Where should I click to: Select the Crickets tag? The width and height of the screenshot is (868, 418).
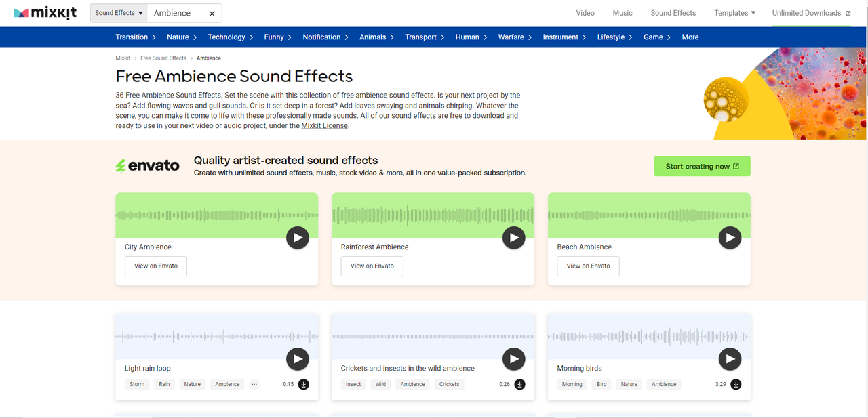pyautogui.click(x=449, y=384)
